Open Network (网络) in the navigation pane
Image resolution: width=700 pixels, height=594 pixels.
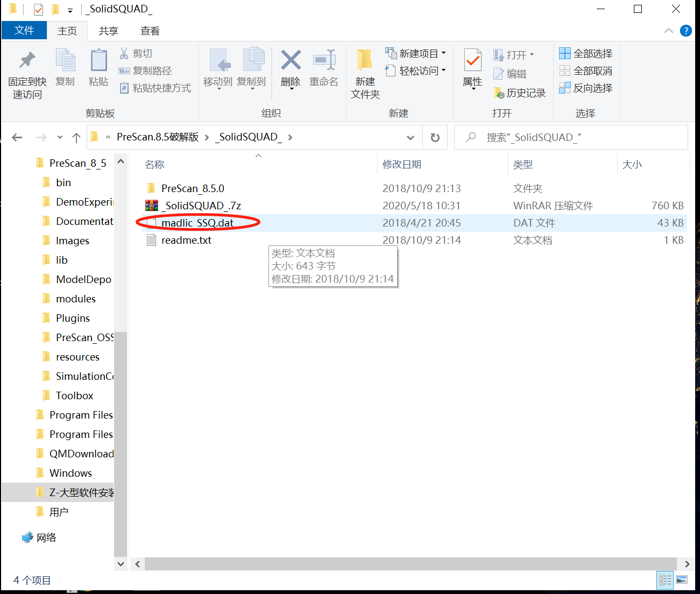46,538
